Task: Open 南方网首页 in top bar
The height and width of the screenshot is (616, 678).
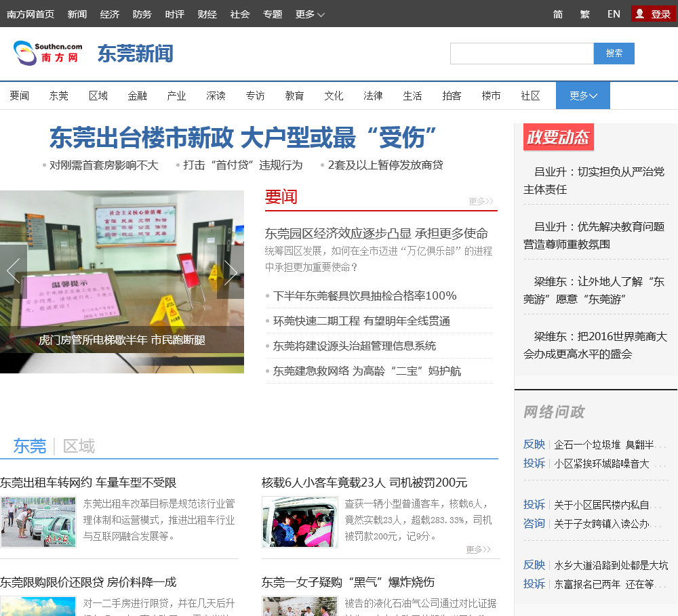Action: pos(31,14)
